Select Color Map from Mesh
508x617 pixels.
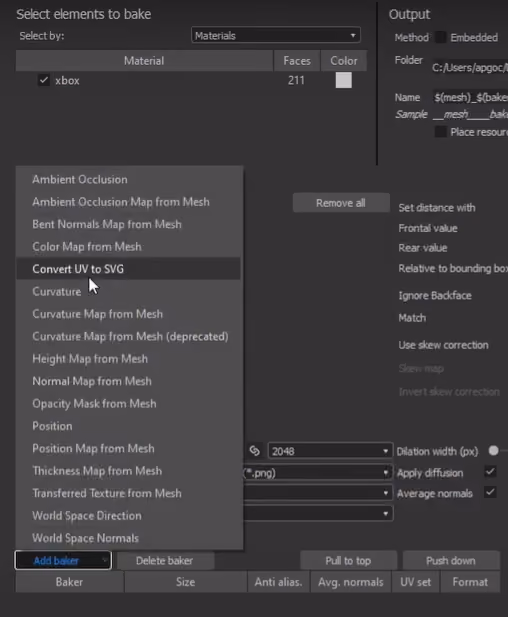128,247
